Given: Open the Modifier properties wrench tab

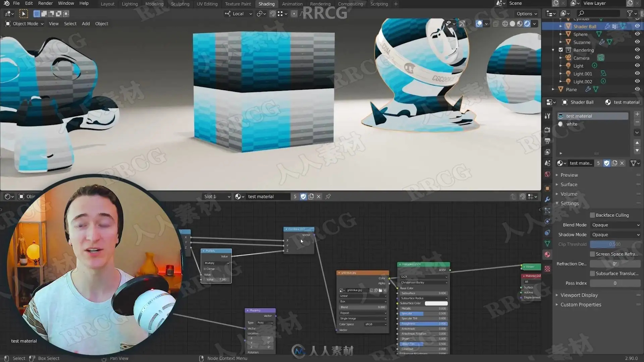Looking at the screenshot, I should [547, 199].
